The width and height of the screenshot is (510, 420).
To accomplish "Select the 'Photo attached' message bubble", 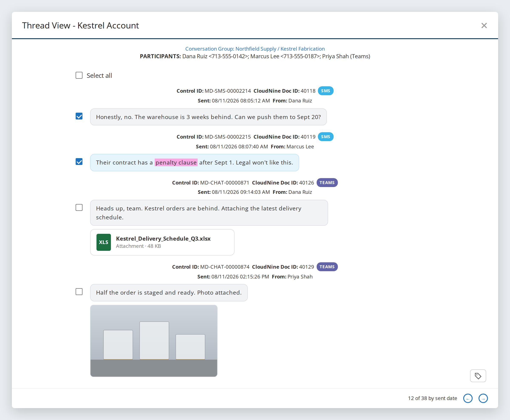I will click(169, 292).
